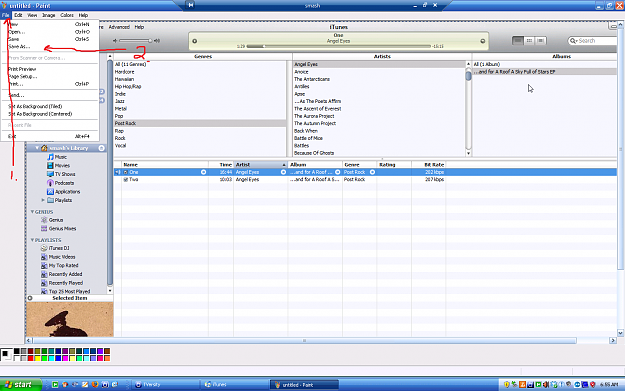Select the Genius item in the sidebar
The width and height of the screenshot is (625, 391).
tap(52, 220)
